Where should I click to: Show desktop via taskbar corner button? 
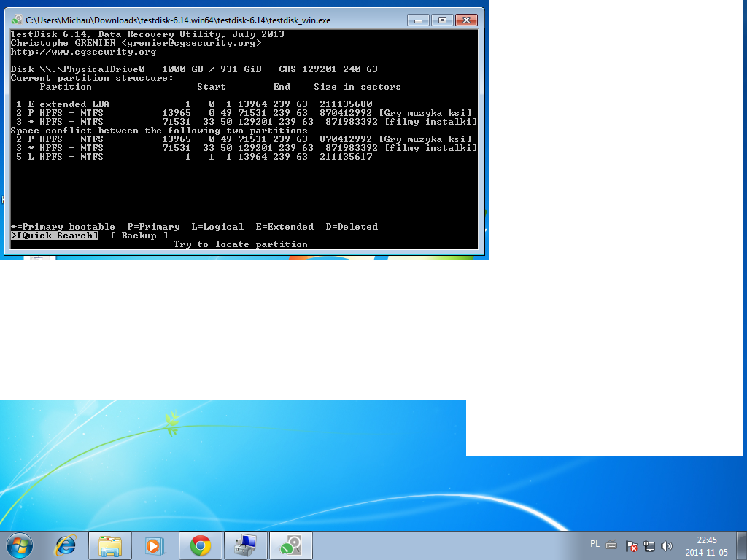click(x=743, y=545)
